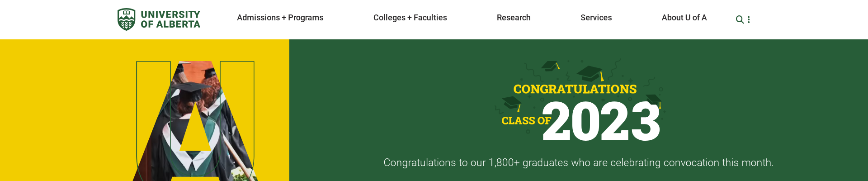
Task: Open the three-dot more options menu
Action: [749, 19]
